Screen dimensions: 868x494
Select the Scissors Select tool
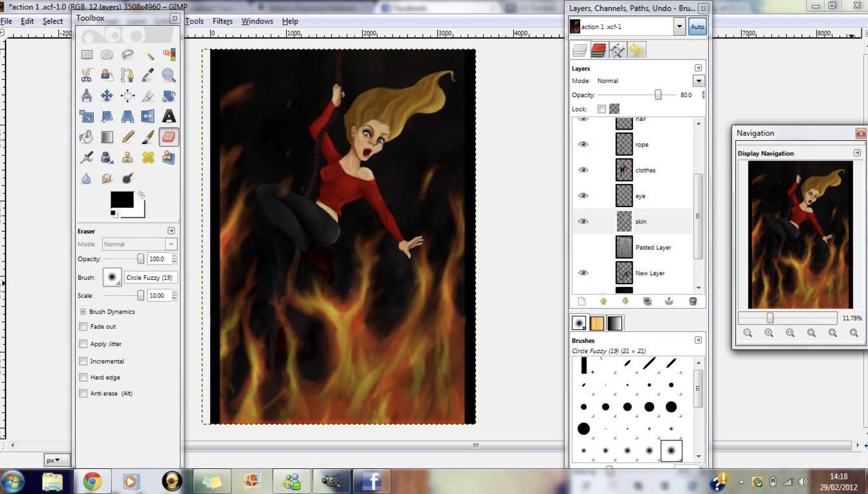click(x=86, y=75)
